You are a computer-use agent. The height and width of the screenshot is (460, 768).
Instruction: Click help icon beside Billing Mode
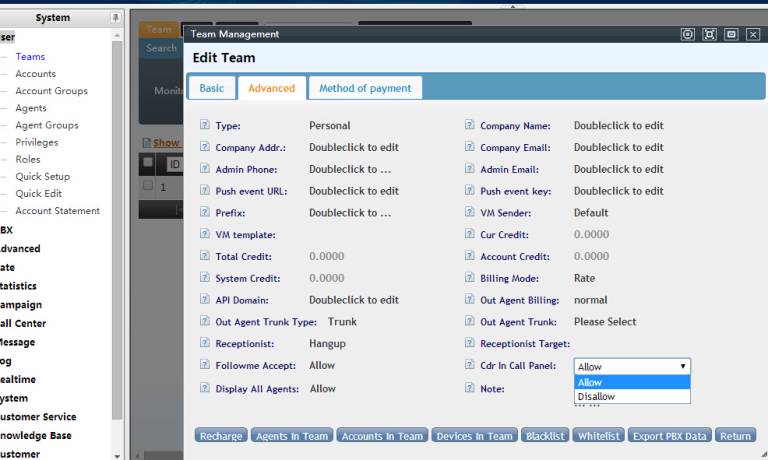(470, 278)
